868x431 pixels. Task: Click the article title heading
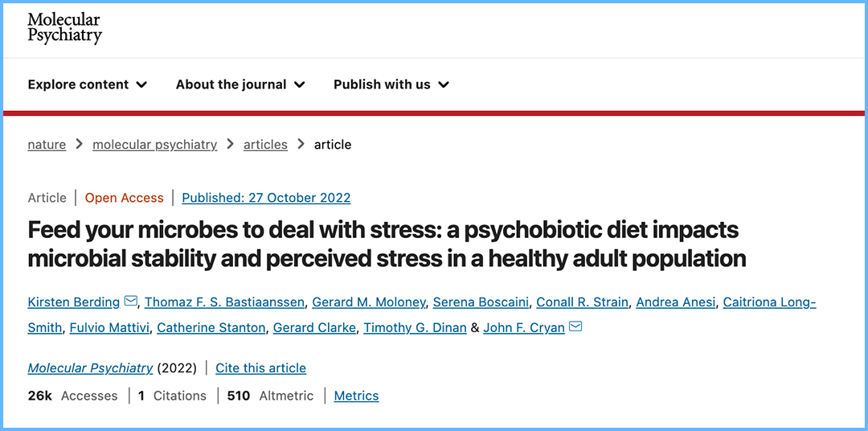(387, 244)
